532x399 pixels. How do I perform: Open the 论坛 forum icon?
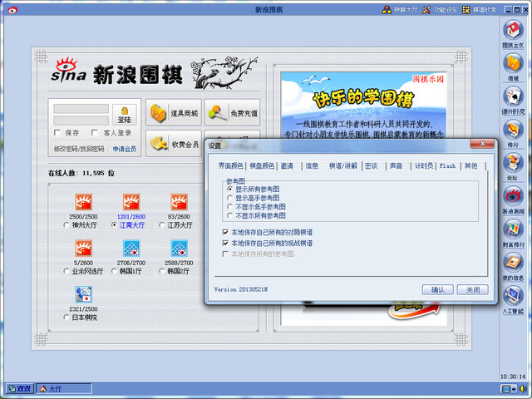tap(513, 163)
